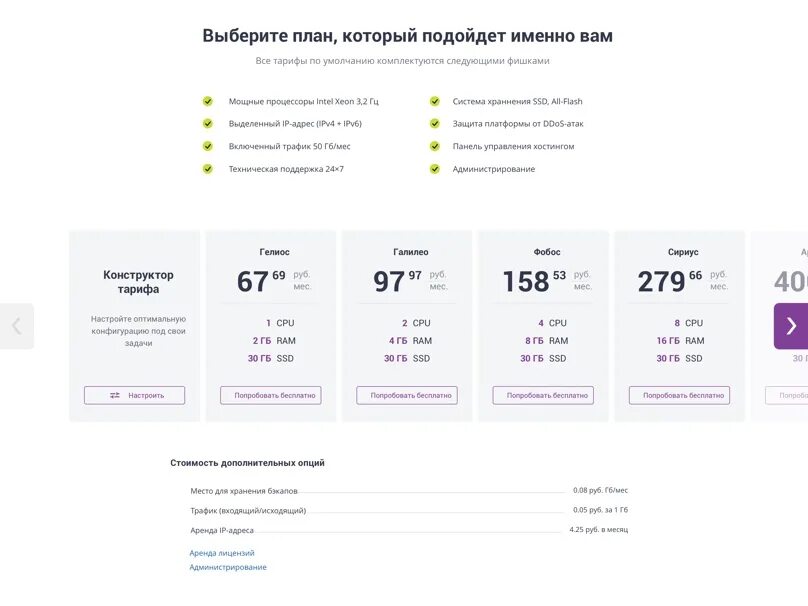Click the green check beside Система хранения SSD
Screen dimensions: 808x606
pyautogui.click(x=435, y=101)
